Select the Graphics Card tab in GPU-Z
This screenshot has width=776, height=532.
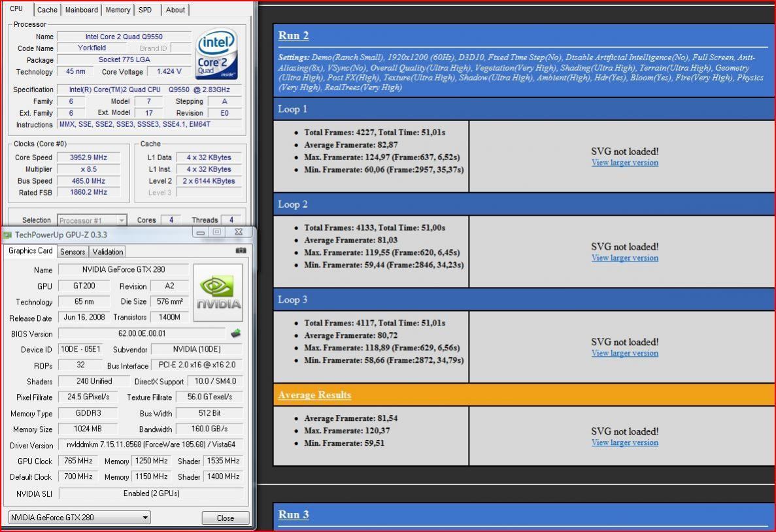pyautogui.click(x=30, y=251)
